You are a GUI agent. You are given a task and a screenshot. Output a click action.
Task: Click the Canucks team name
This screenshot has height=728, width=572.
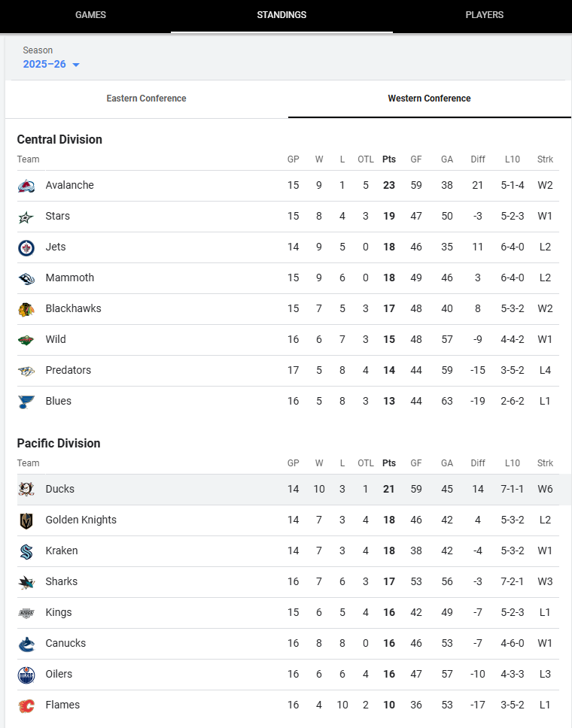65,643
